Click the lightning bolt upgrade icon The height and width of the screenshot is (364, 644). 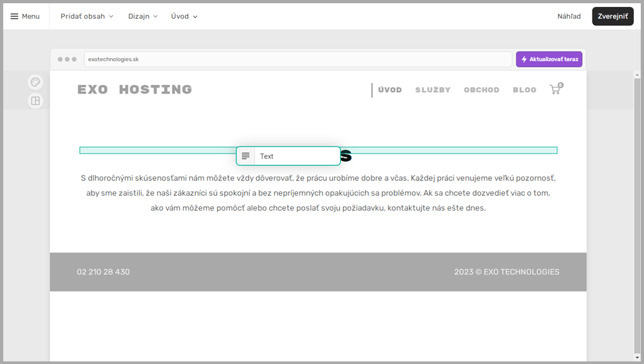click(524, 59)
